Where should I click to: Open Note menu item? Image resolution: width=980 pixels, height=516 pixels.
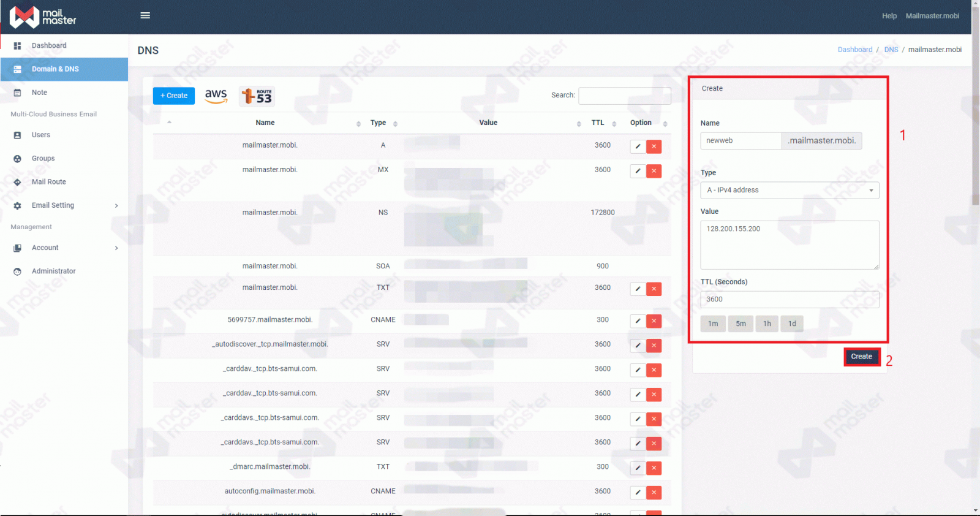[64, 93]
